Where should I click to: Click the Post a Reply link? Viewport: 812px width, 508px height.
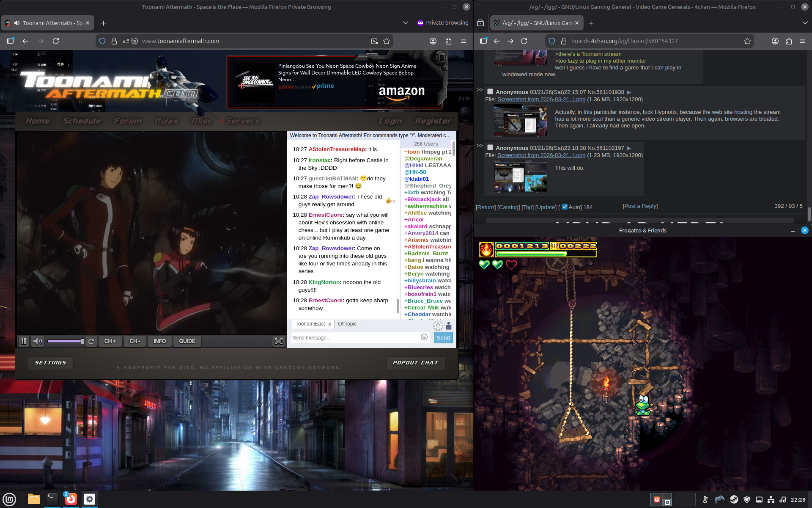click(x=640, y=206)
